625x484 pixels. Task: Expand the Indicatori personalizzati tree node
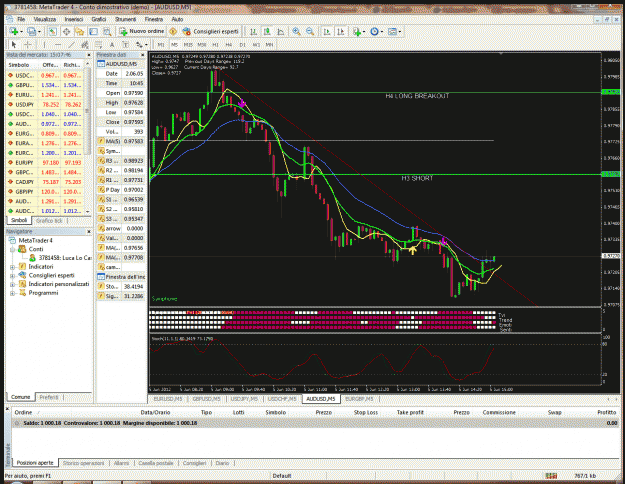(12, 284)
